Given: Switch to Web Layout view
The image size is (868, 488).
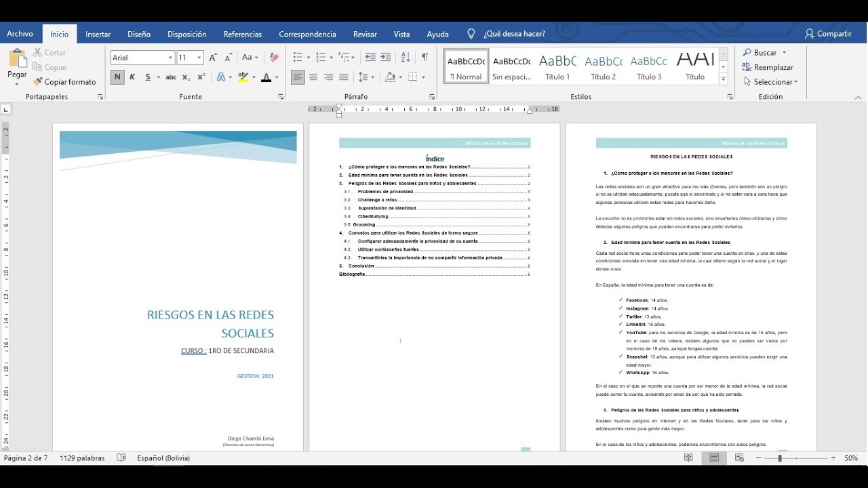Looking at the screenshot, I should click(740, 458).
